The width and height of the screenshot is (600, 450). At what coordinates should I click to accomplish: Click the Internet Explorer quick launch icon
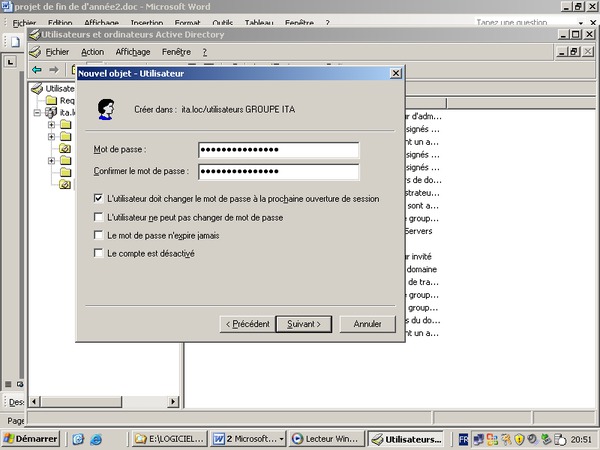pyautogui.click(x=95, y=439)
